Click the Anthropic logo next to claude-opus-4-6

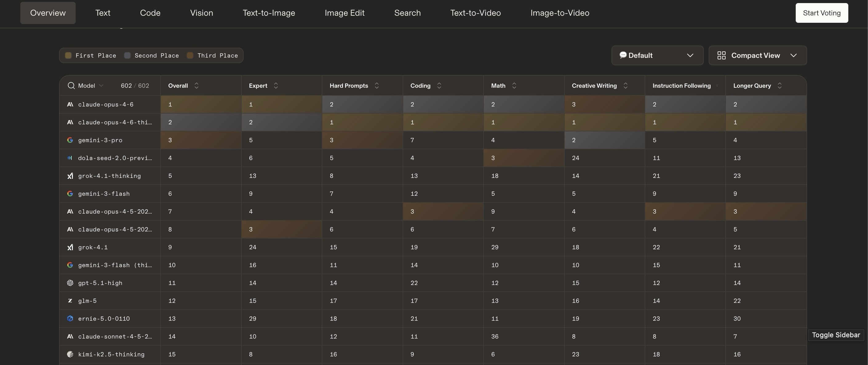pyautogui.click(x=70, y=104)
